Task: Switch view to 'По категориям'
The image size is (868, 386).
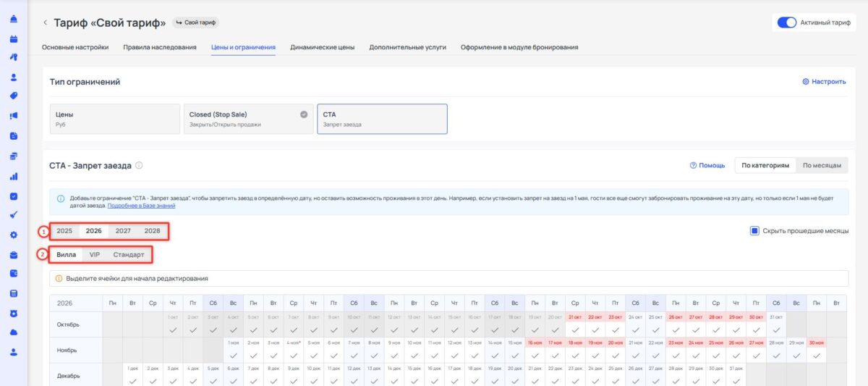Action: [765, 165]
